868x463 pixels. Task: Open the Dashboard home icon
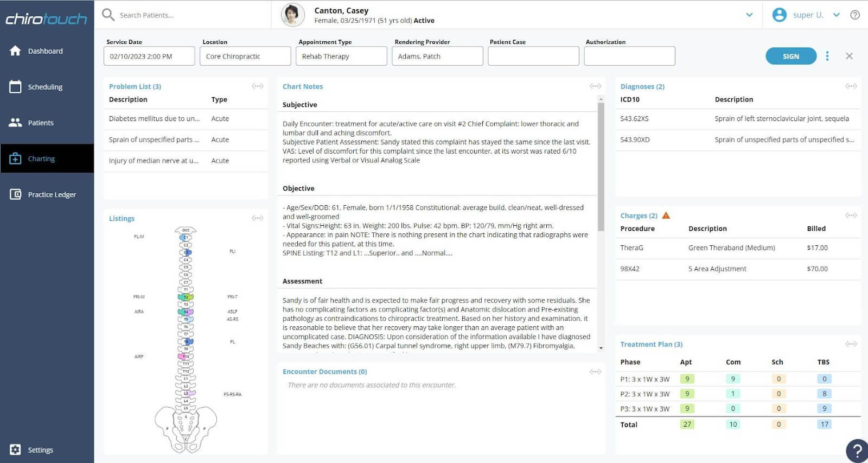[15, 50]
